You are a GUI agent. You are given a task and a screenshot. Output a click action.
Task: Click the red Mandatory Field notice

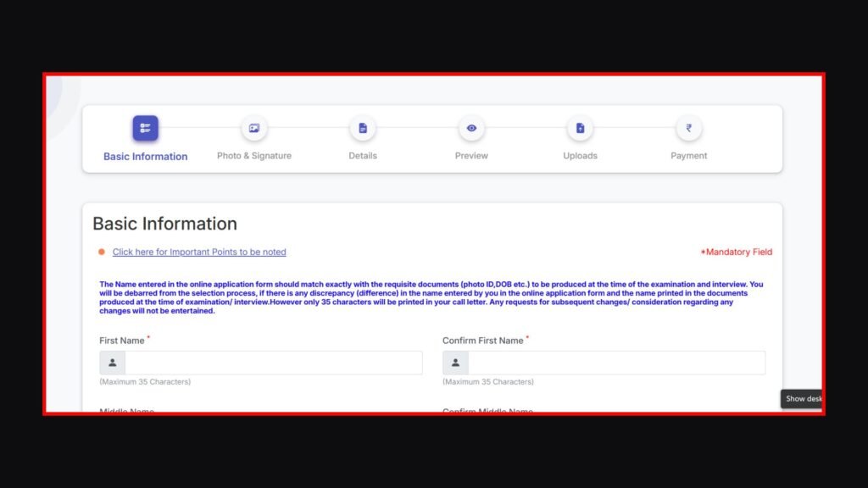pos(736,252)
